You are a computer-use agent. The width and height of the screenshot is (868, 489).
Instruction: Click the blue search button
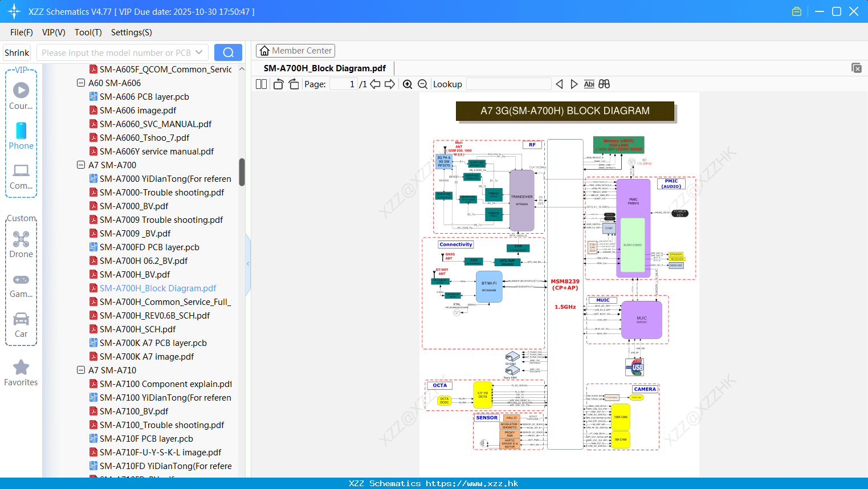pos(228,52)
